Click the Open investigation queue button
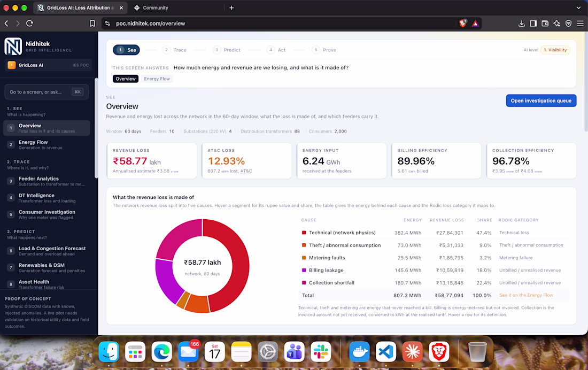 point(541,101)
